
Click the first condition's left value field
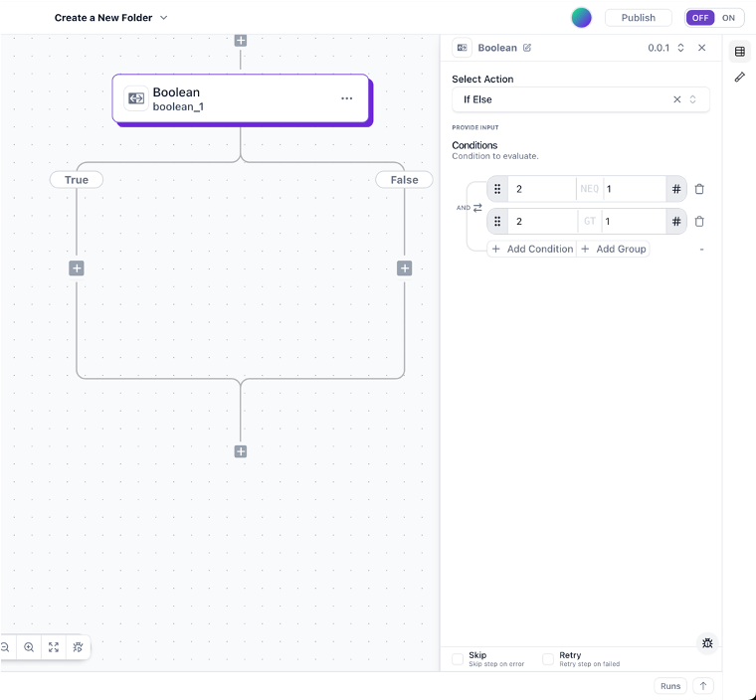542,189
